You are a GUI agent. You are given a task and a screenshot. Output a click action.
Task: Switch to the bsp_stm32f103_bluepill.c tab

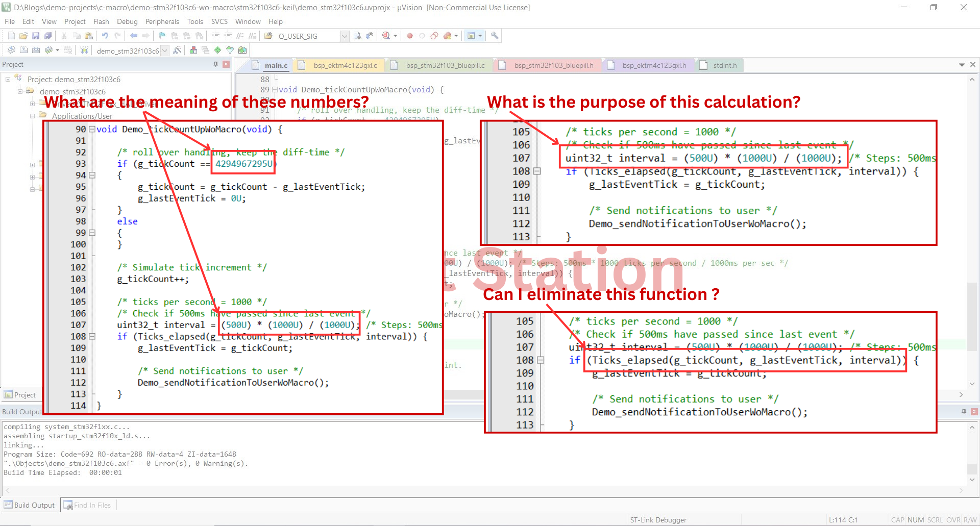(445, 65)
